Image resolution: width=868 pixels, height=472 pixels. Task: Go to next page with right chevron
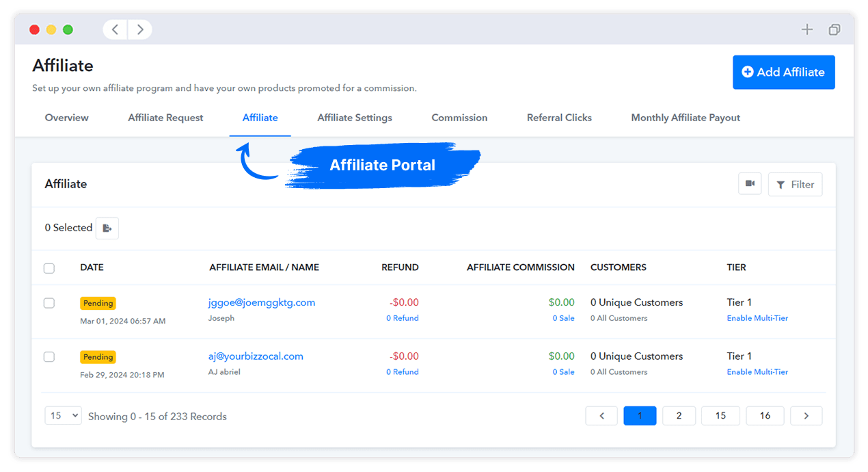click(x=806, y=415)
